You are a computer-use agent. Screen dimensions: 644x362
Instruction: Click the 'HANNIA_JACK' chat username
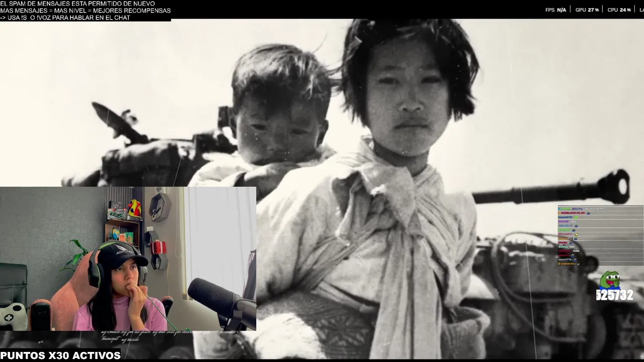pyautogui.click(x=573, y=213)
